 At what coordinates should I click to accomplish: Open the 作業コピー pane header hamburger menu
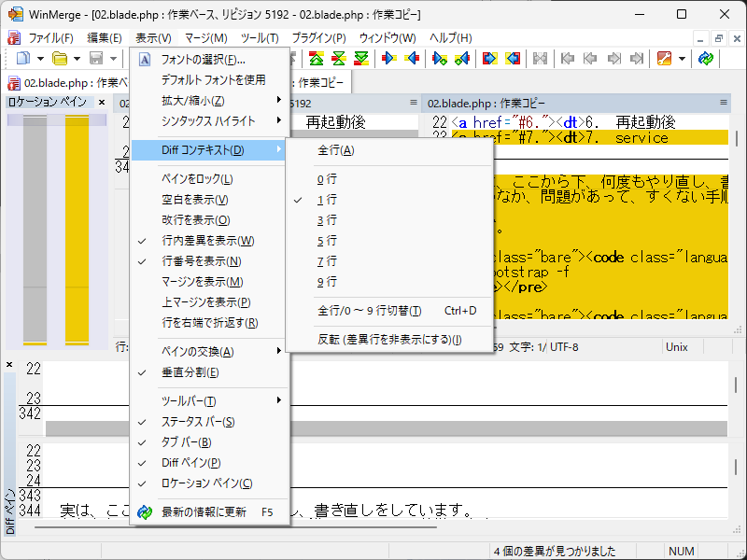(x=724, y=103)
